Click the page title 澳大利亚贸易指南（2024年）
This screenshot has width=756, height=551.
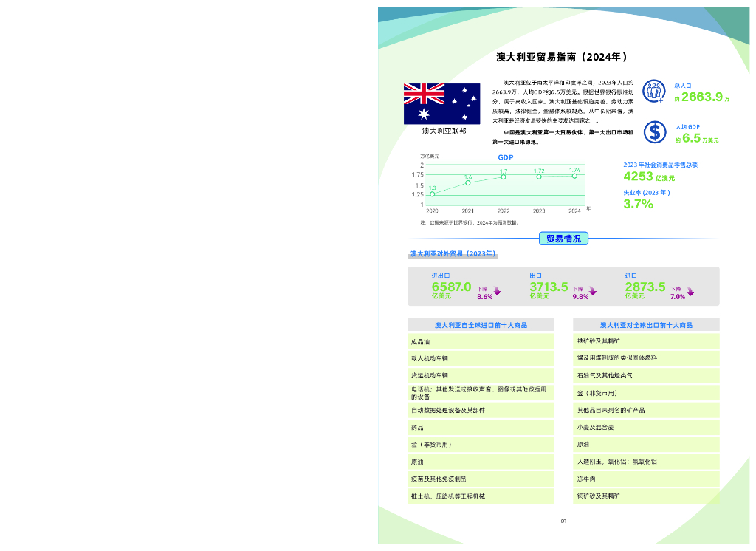tap(563, 57)
